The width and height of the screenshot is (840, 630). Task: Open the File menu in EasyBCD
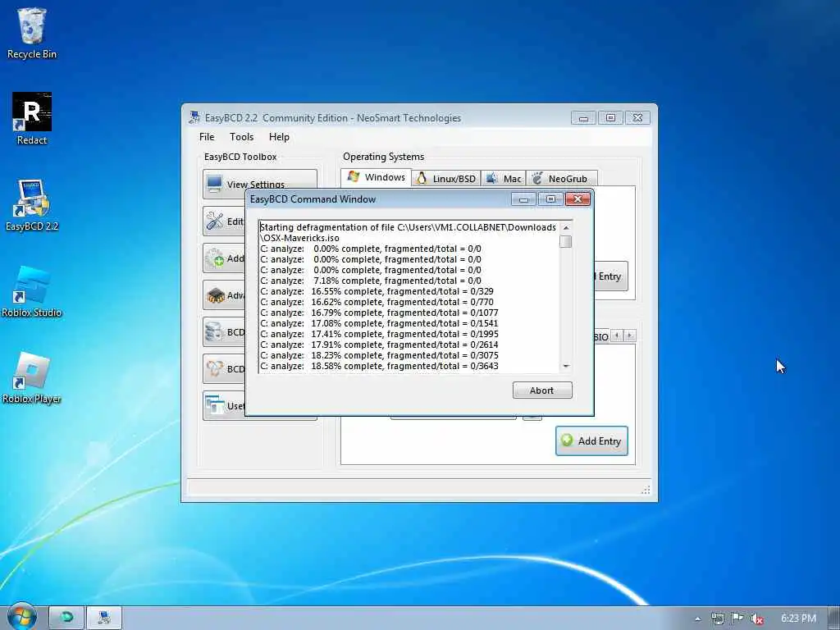click(207, 137)
